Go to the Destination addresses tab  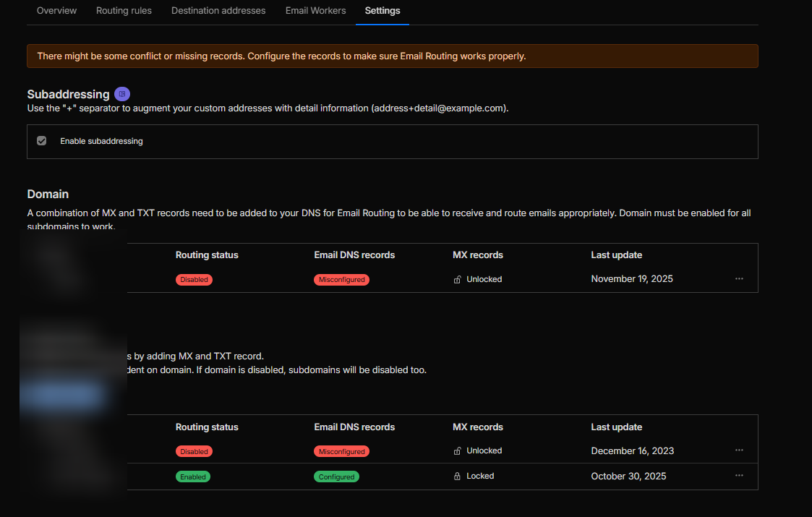[218, 11]
